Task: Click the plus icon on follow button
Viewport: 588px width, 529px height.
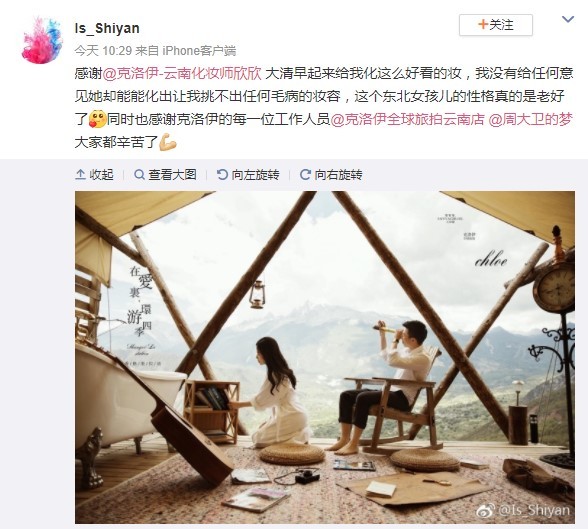Action: click(483, 25)
